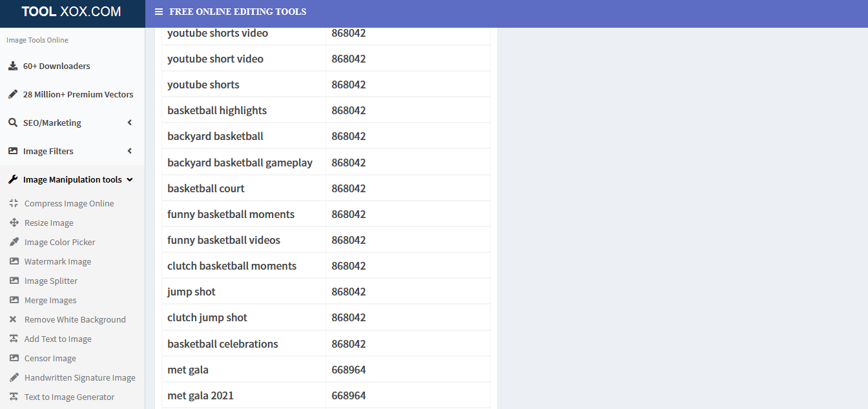Image resolution: width=868 pixels, height=409 pixels.
Task: Select the 'met gala' keyword cell
Action: click(244, 370)
